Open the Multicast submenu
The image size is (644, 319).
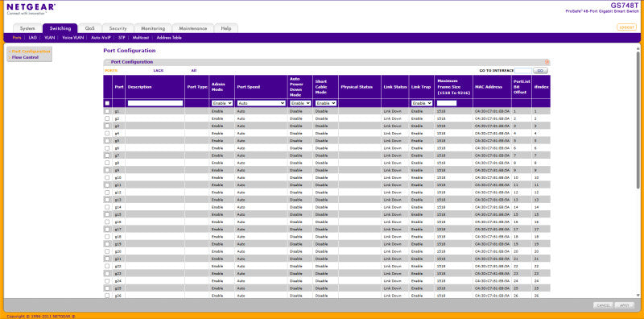(141, 37)
